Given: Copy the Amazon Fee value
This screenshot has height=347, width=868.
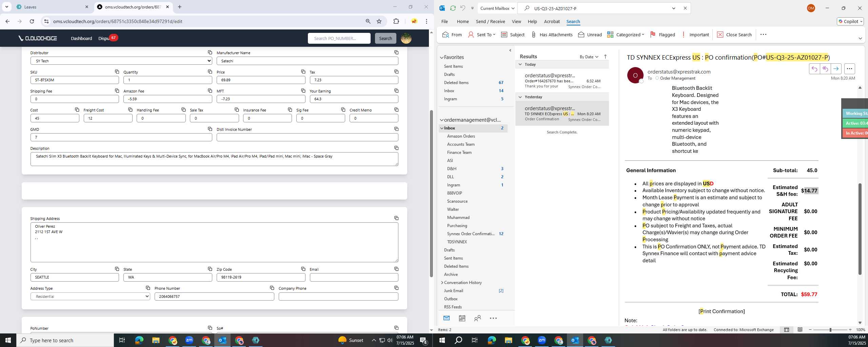Looking at the screenshot, I should [210, 90].
